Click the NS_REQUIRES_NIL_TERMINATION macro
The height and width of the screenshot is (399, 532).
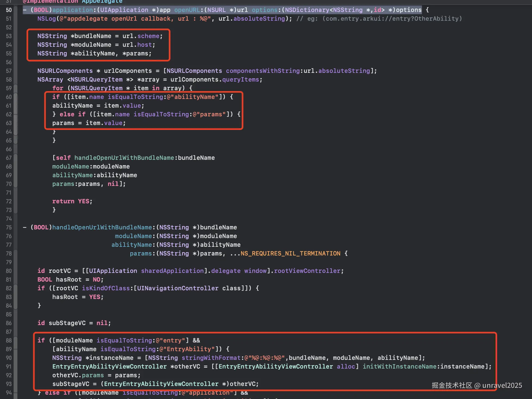290,254
